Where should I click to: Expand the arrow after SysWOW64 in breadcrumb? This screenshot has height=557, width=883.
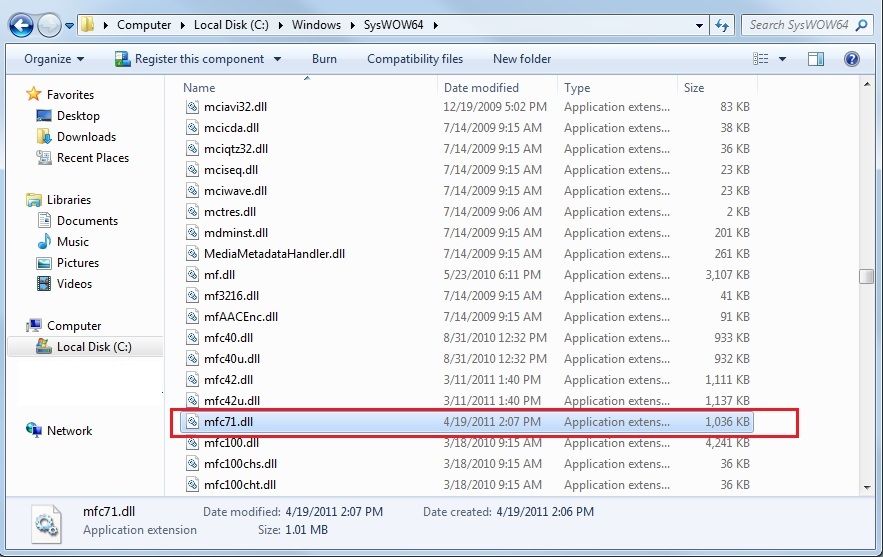(x=435, y=25)
